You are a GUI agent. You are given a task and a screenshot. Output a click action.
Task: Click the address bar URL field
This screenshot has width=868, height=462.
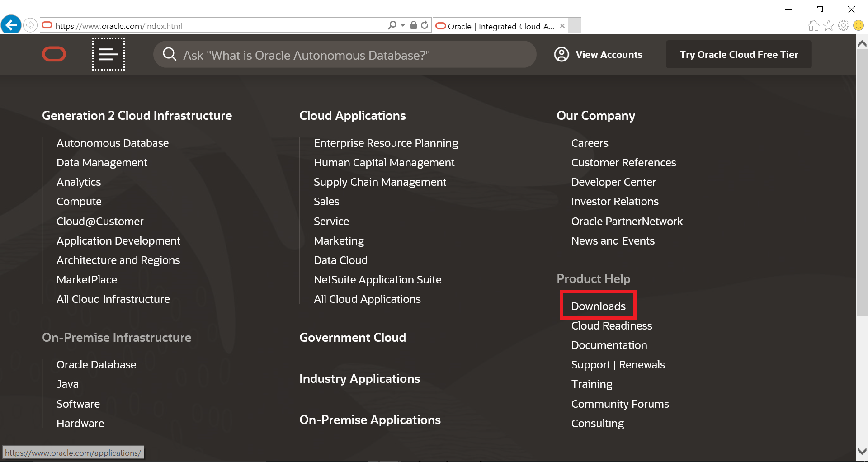[212, 26]
